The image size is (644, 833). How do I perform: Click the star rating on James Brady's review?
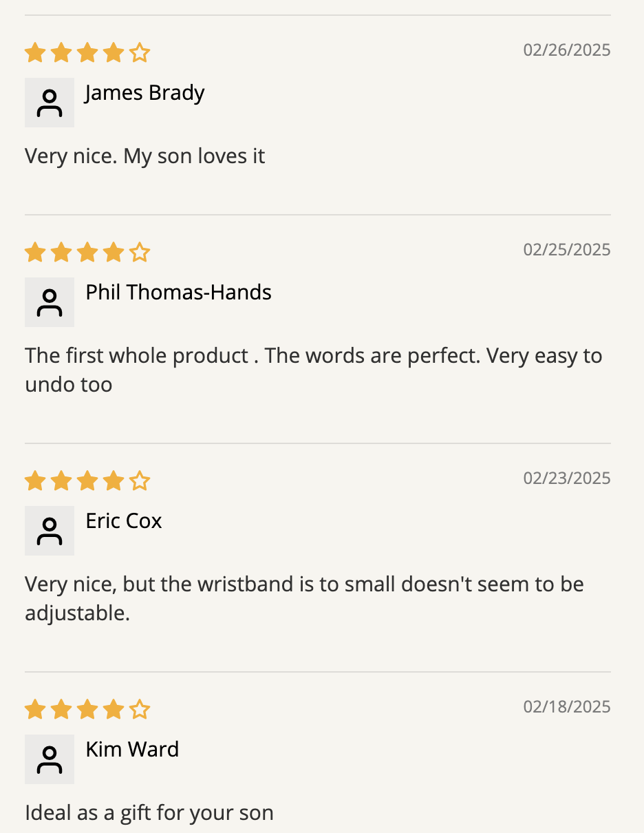tap(87, 53)
